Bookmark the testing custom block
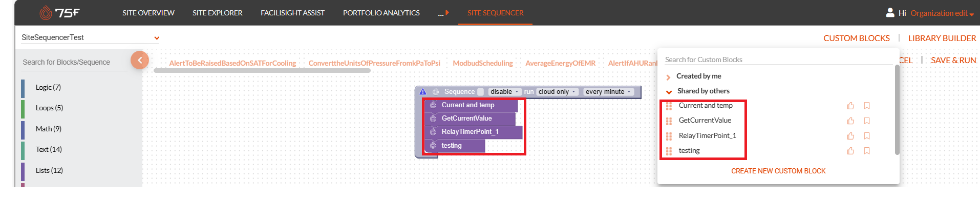The image size is (980, 197). pos(867,151)
